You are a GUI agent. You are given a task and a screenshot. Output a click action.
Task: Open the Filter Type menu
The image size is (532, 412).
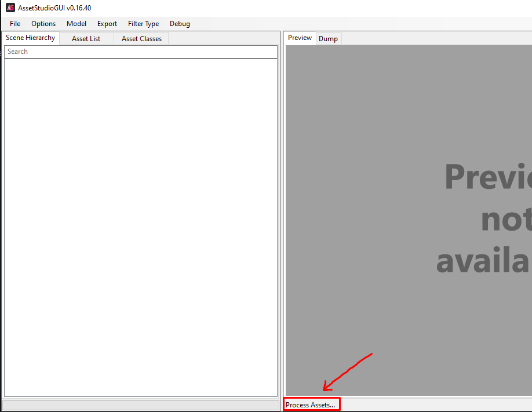point(143,24)
